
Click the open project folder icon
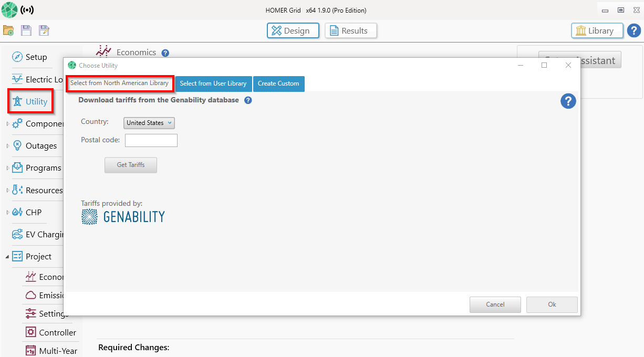click(x=8, y=30)
